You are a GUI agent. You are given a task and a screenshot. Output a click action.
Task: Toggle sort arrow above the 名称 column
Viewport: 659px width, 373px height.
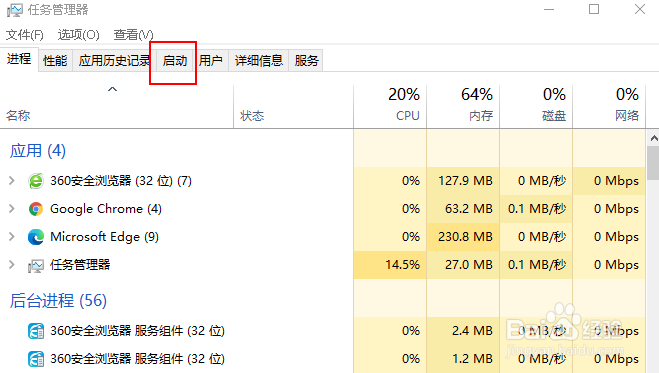coord(112,89)
